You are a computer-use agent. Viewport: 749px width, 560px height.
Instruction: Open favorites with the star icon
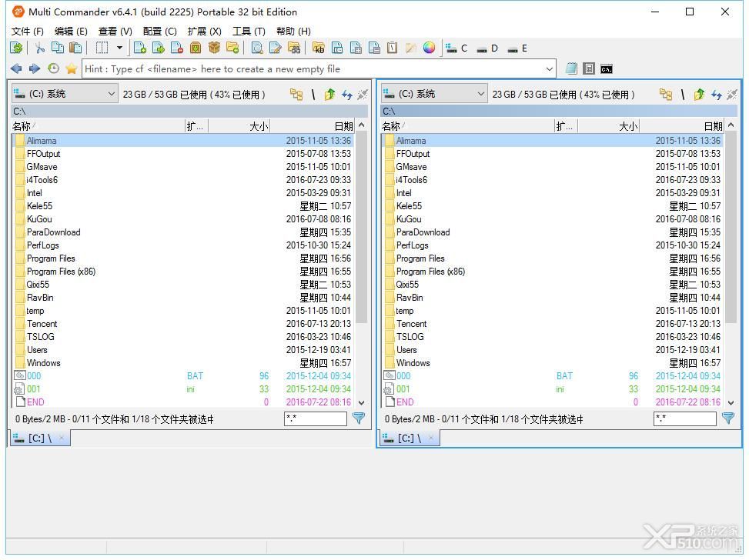pyautogui.click(x=72, y=68)
